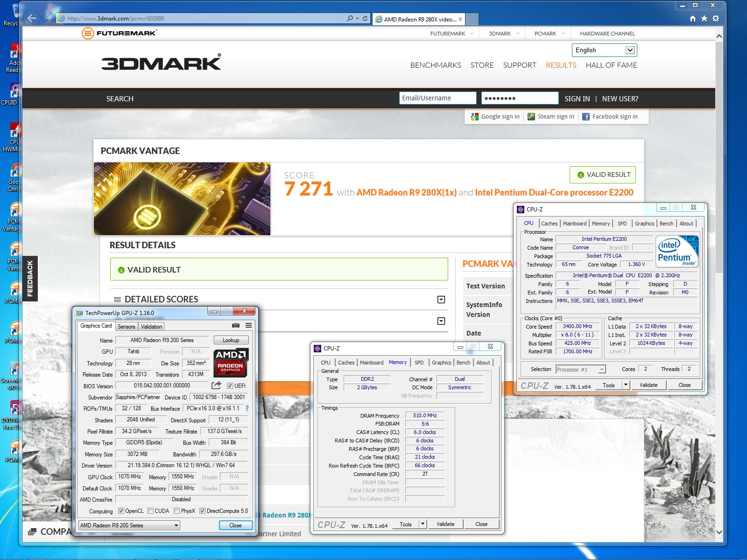Open Tools dropdown arrow in CPU-Z Memory window
747x560 pixels.
[x=423, y=524]
